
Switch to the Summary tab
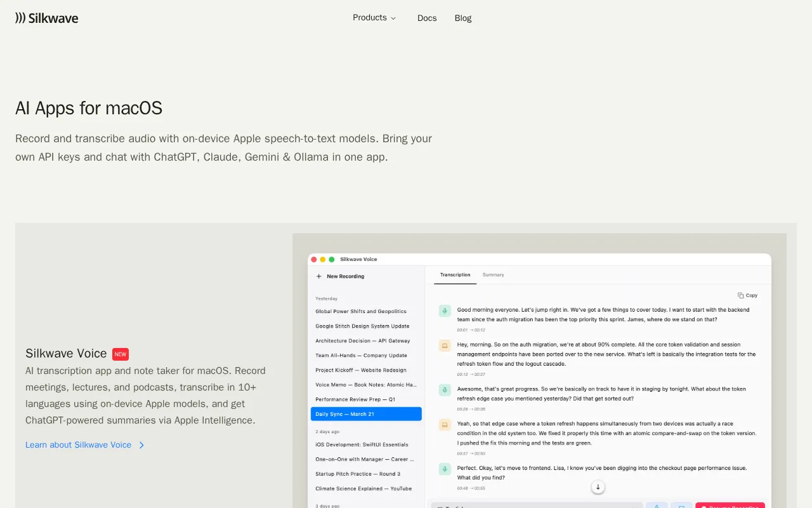coord(493,275)
